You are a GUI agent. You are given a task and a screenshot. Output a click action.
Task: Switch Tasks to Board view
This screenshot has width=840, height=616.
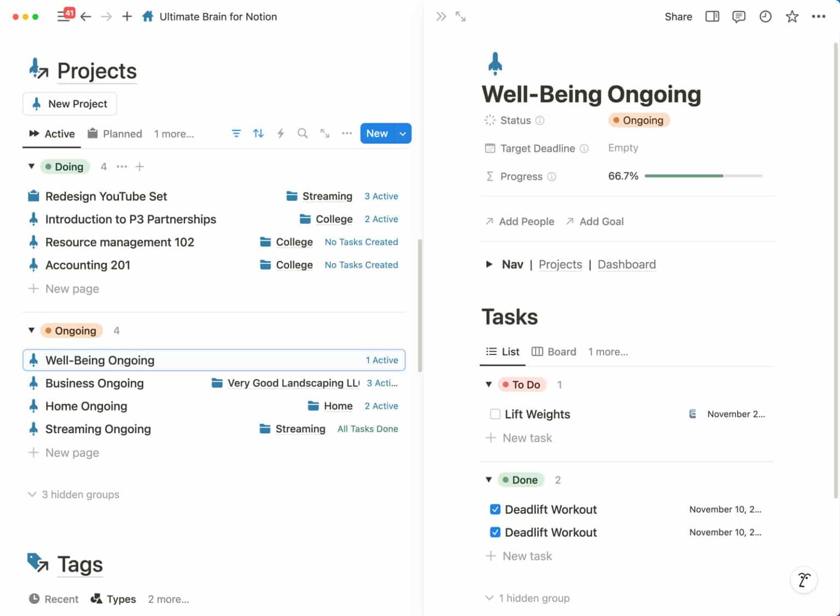(x=554, y=352)
